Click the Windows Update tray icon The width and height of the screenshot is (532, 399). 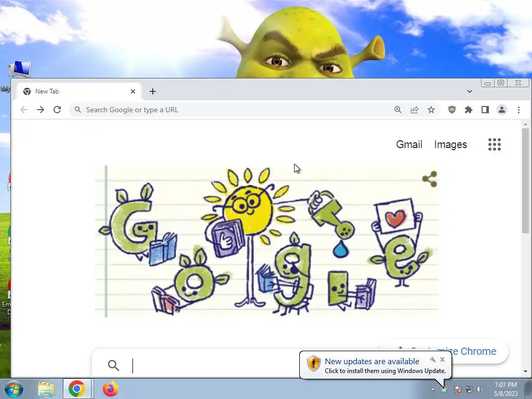444,390
